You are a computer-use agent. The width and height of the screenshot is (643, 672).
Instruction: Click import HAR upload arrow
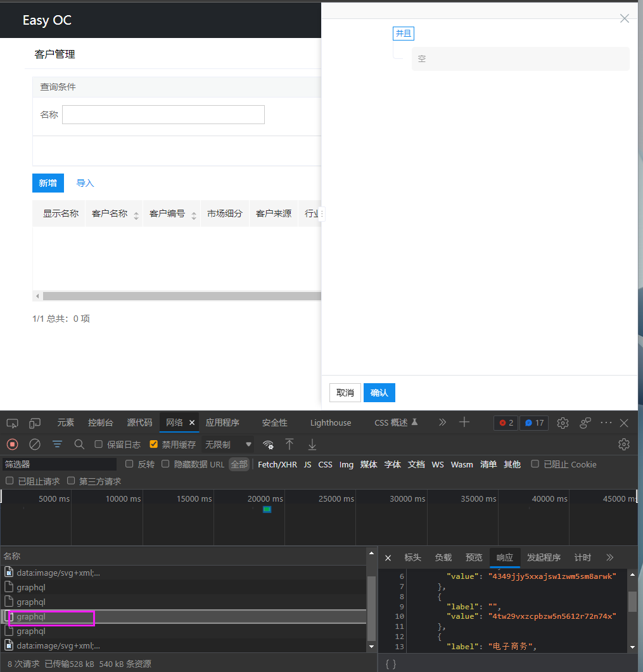tap(290, 445)
